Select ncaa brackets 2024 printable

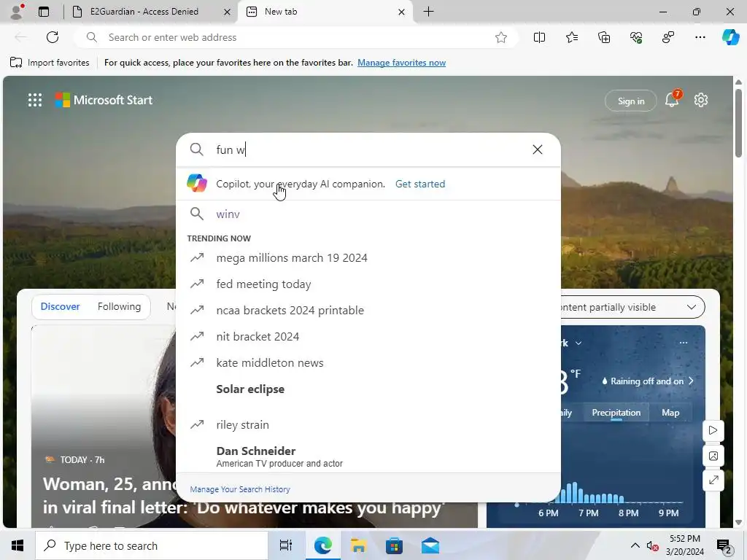[368, 310]
